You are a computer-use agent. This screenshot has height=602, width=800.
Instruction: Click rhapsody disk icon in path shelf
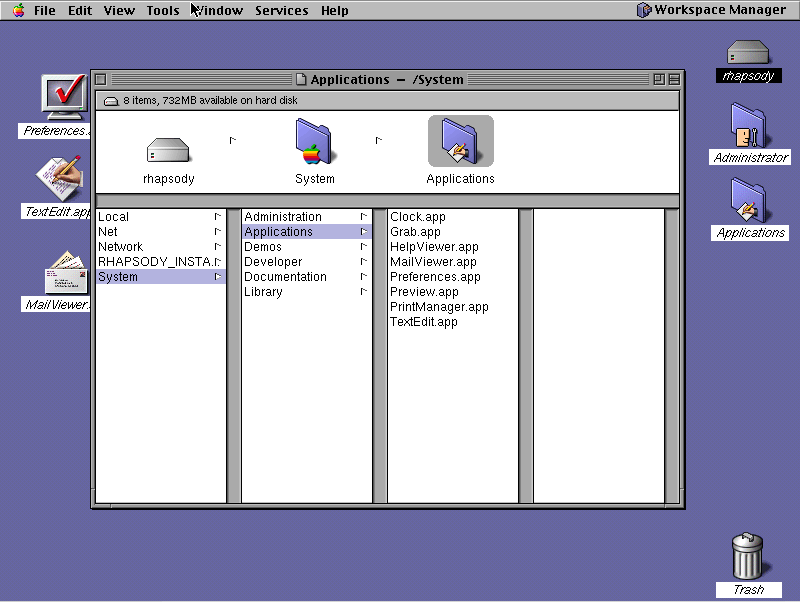pyautogui.click(x=168, y=150)
